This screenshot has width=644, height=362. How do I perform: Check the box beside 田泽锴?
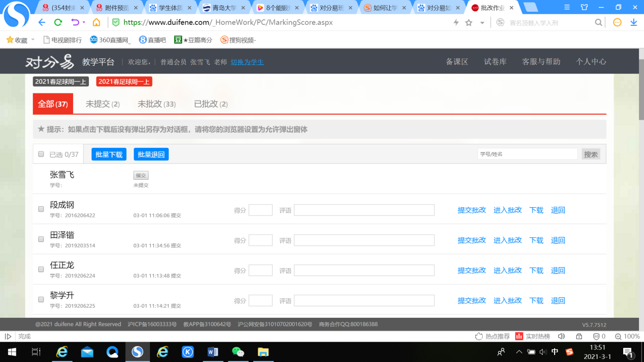(x=41, y=240)
